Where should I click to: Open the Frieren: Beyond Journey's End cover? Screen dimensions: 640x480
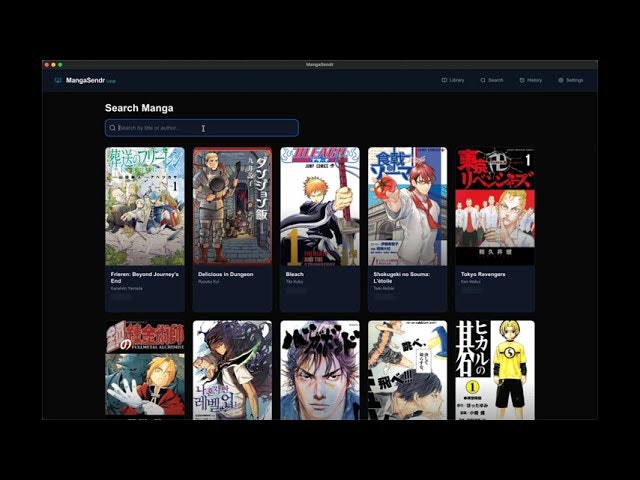[145, 207]
